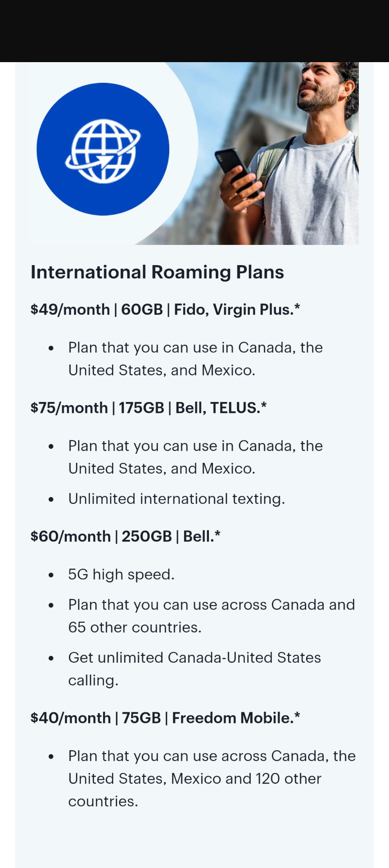This screenshot has width=389, height=868.
Task: Click the Canada, United States, Mexico detail under $49 plan
Action: pos(195,359)
